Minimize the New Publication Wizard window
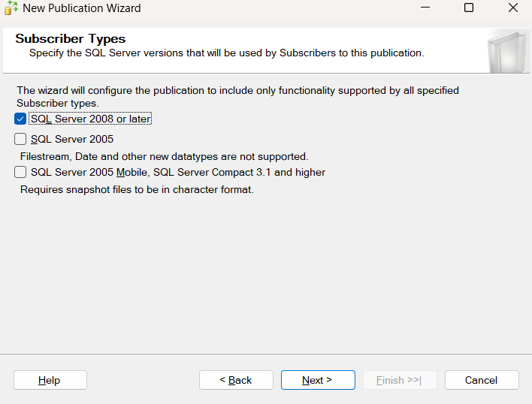532x404 pixels. coord(425,8)
